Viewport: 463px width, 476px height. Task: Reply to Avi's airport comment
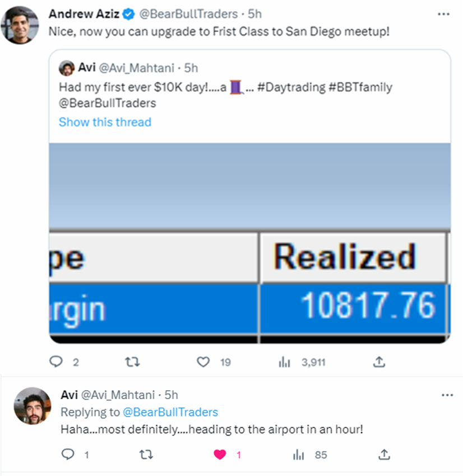point(68,455)
